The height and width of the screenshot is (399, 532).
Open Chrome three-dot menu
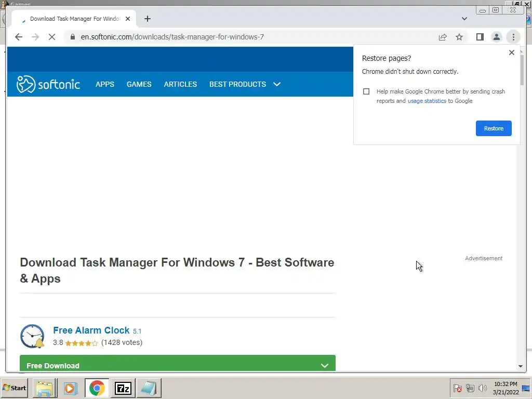[513, 37]
